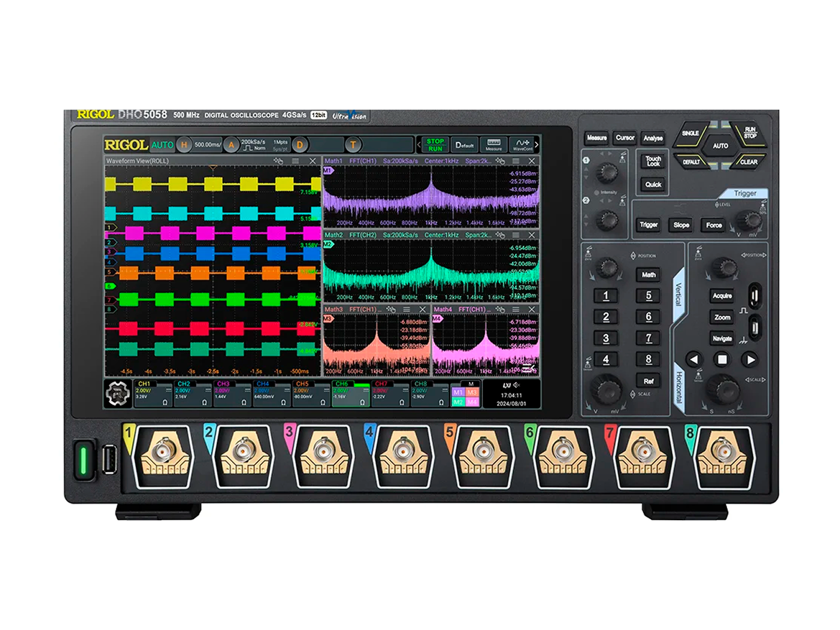The image size is (840, 630).
Task: Open the Math1 window hamburger menu
Action: pyautogui.click(x=516, y=161)
